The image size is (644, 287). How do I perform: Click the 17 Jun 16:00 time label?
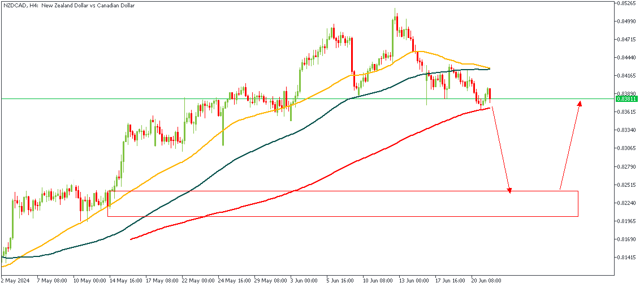click(451, 281)
